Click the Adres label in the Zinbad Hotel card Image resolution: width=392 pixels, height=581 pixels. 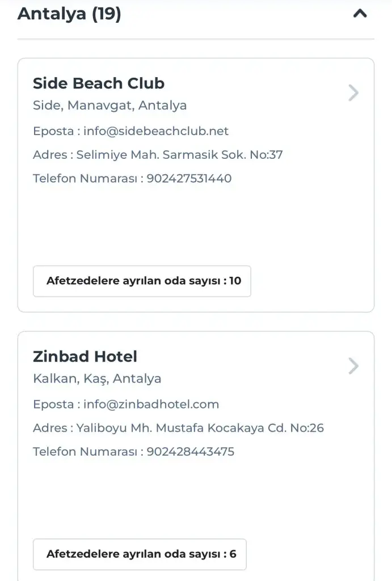49,428
